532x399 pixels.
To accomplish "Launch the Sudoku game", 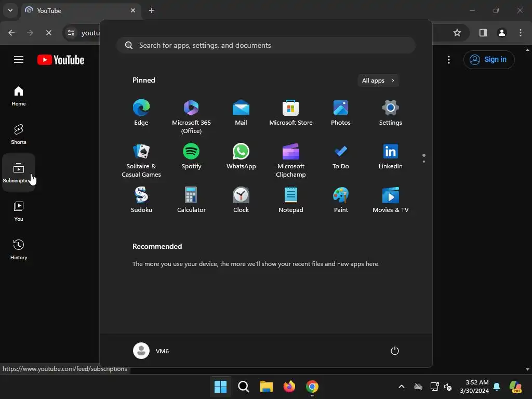I will (141, 200).
